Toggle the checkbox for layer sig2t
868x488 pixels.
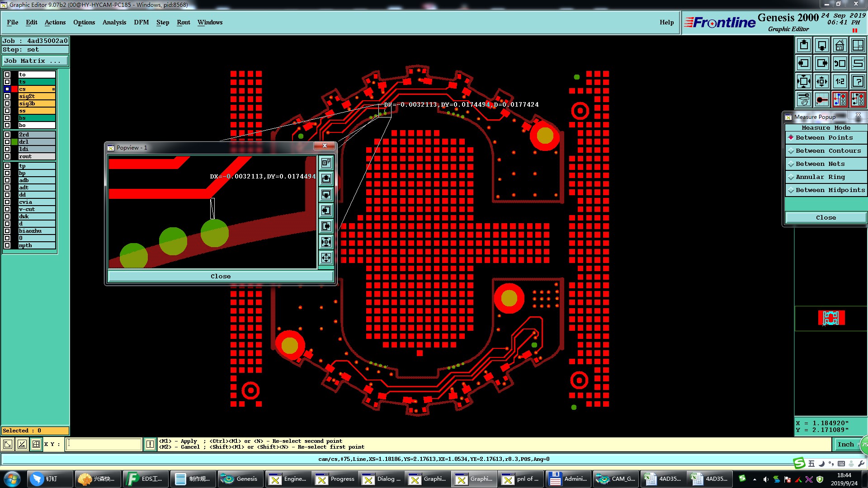[x=7, y=96]
